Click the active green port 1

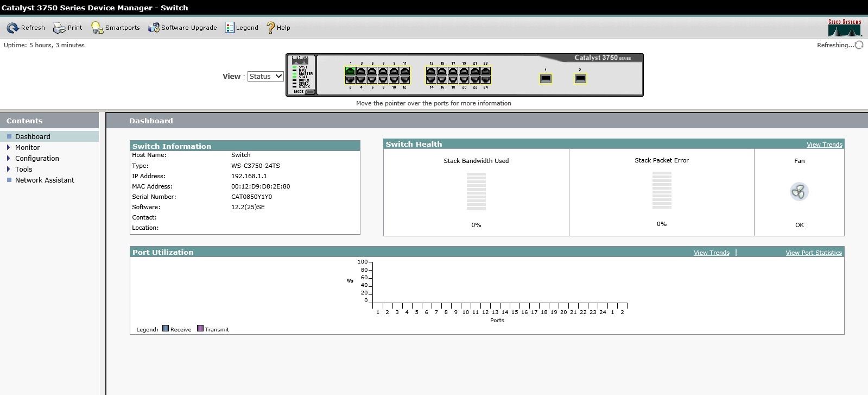tap(350, 71)
